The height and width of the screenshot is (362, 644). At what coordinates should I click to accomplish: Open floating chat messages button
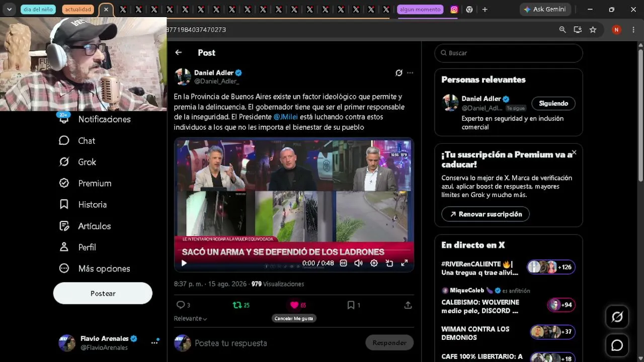click(x=617, y=345)
